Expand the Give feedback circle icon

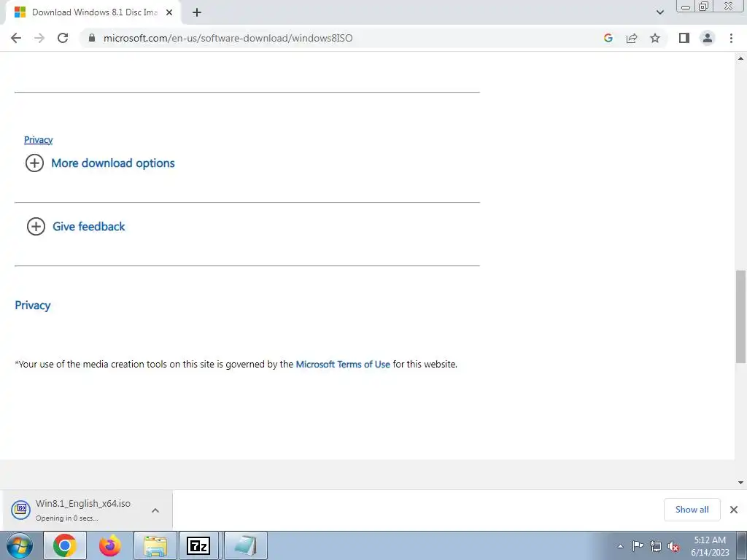click(36, 226)
